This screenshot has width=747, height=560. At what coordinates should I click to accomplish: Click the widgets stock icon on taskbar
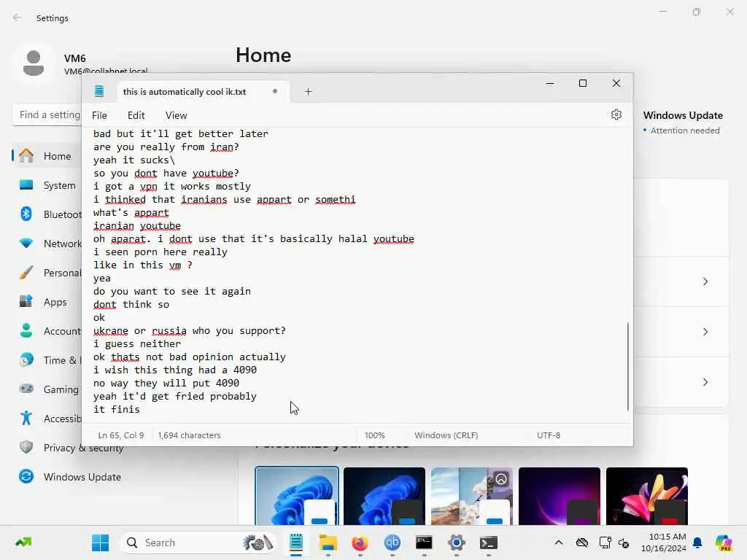point(23,542)
